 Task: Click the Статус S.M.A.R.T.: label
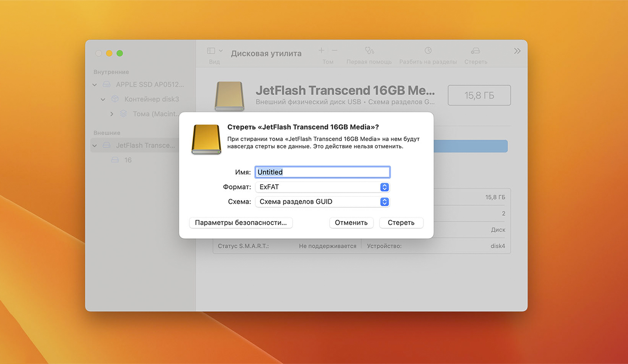243,246
